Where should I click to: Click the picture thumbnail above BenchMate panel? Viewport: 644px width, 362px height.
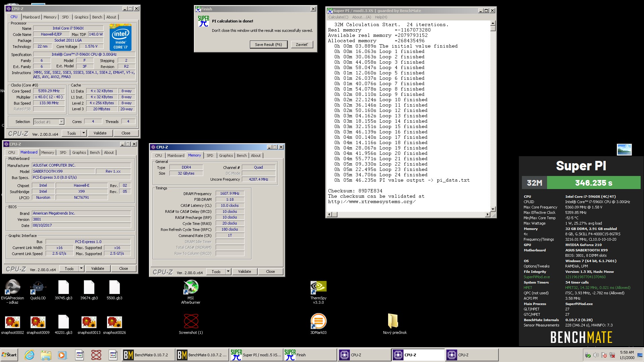click(624, 149)
